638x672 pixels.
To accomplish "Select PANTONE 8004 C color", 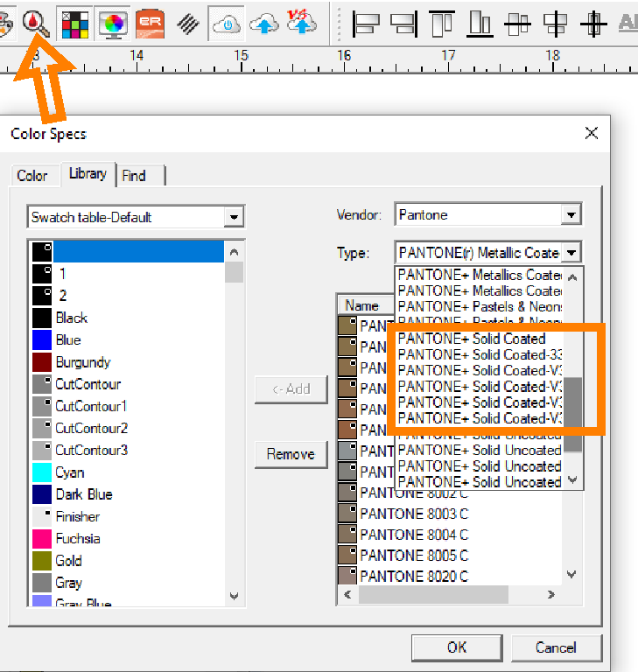I will pos(450,535).
